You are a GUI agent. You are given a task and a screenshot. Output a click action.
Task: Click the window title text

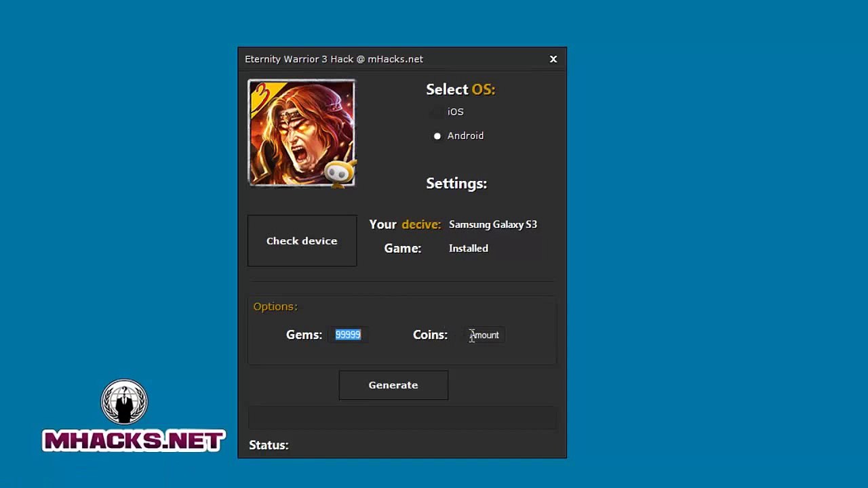click(x=334, y=59)
